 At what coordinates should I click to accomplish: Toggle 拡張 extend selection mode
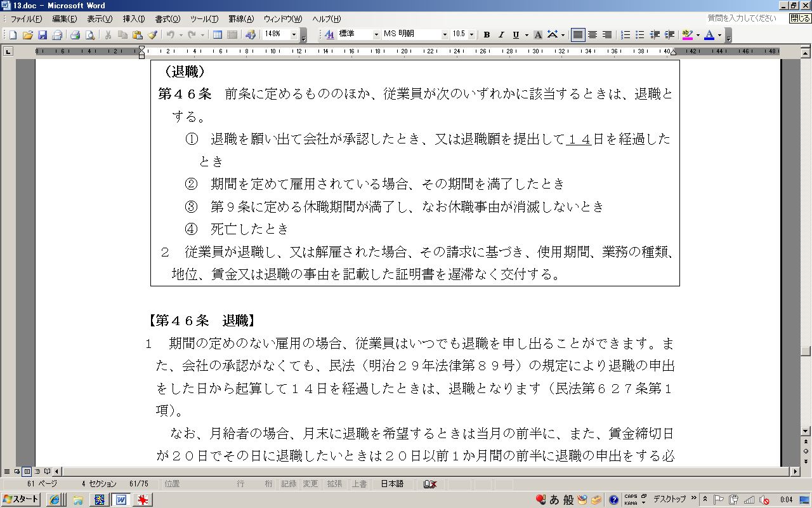[334, 484]
